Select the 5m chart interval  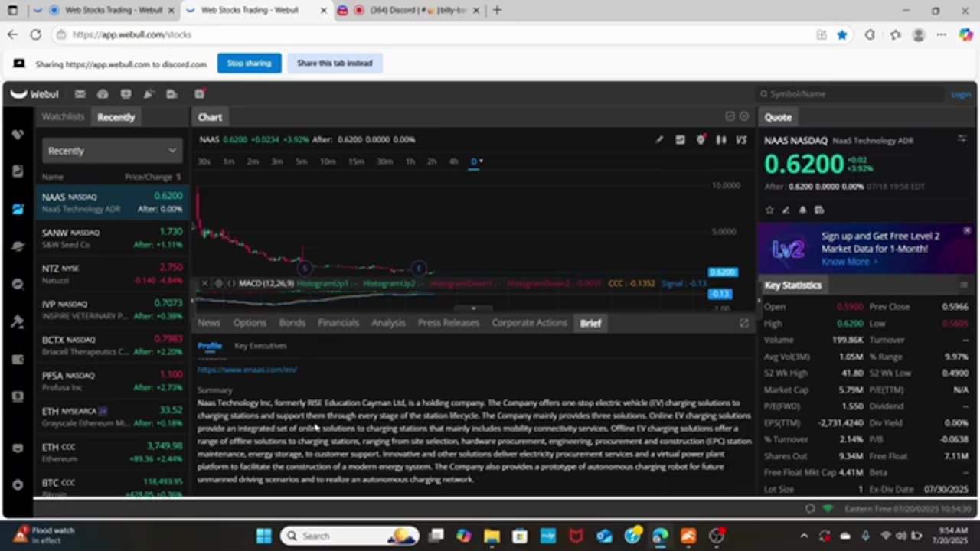(302, 161)
